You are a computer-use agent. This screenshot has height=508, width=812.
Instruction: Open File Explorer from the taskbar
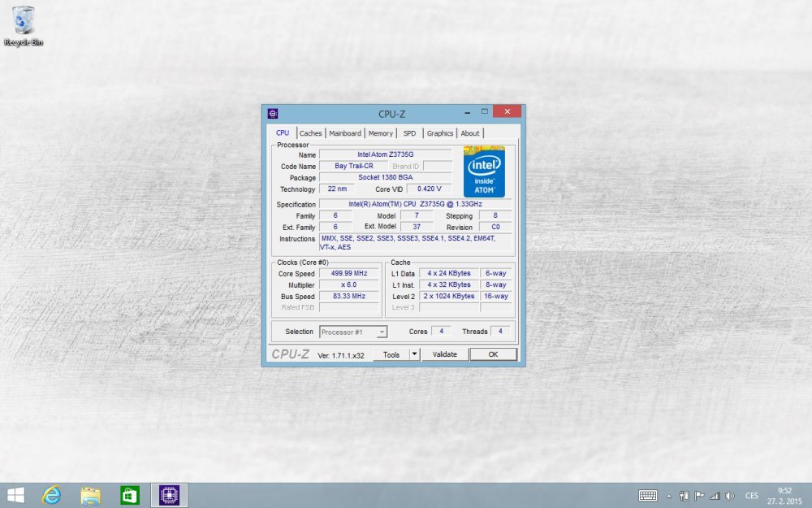click(x=90, y=495)
